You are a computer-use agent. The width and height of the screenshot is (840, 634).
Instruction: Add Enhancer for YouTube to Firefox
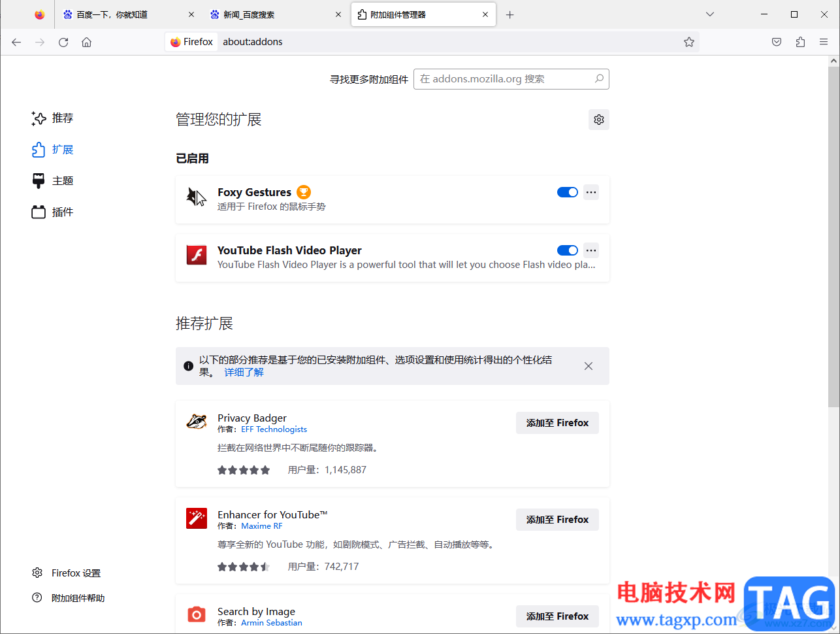tap(557, 520)
